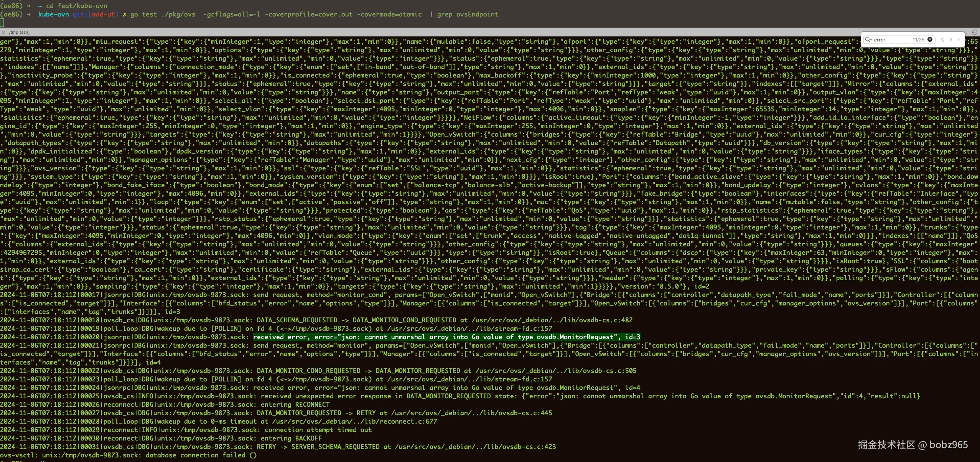This screenshot has width=980, height=462.
Task: Click log entry 00025 unexpected error response
Action: [x=460, y=396]
